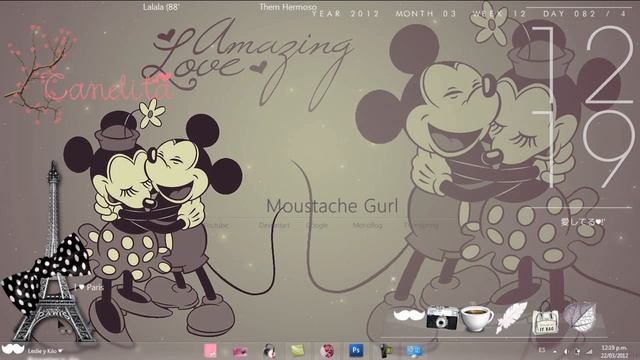The image size is (640, 360).
Task: Click the 'MONTH 03' text
Action: click(x=426, y=13)
